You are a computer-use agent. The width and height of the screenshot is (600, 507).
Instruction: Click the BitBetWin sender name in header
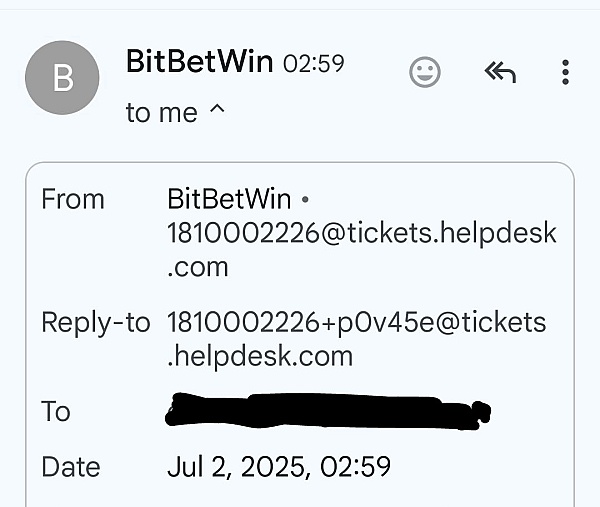(199, 61)
